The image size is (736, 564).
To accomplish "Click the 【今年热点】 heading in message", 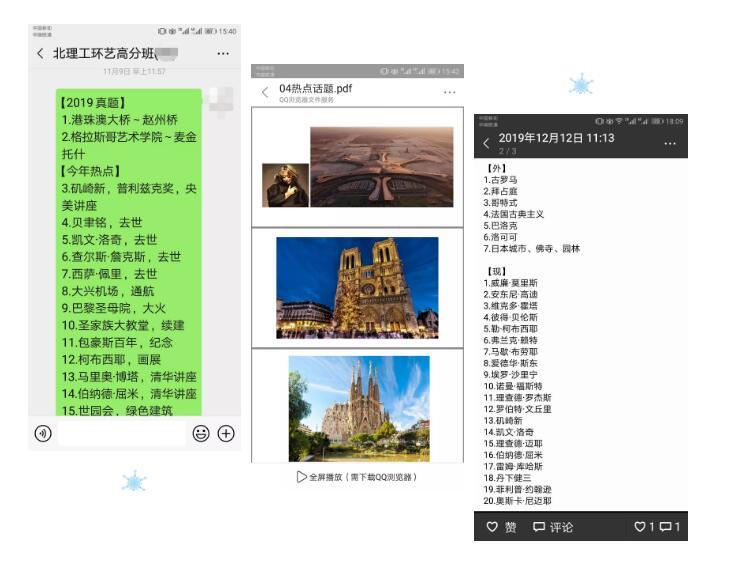I will pos(90,171).
